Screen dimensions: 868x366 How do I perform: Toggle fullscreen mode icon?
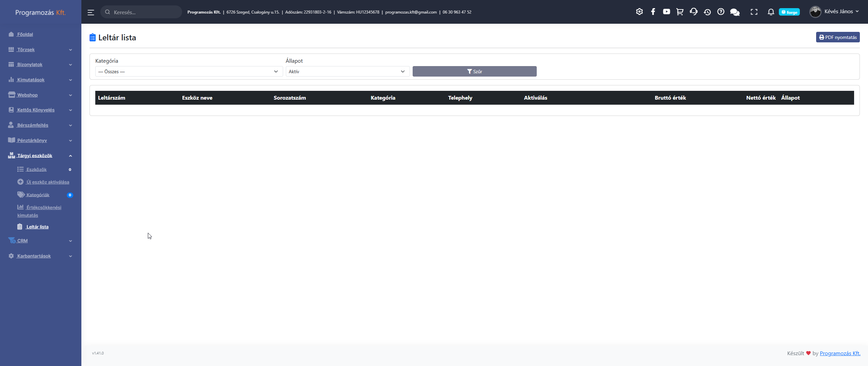pyautogui.click(x=754, y=12)
